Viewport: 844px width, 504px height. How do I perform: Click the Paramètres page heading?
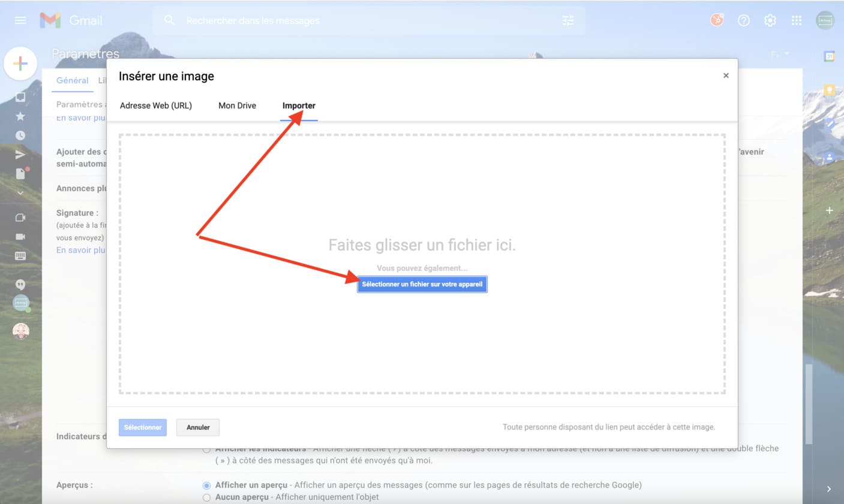(x=85, y=53)
